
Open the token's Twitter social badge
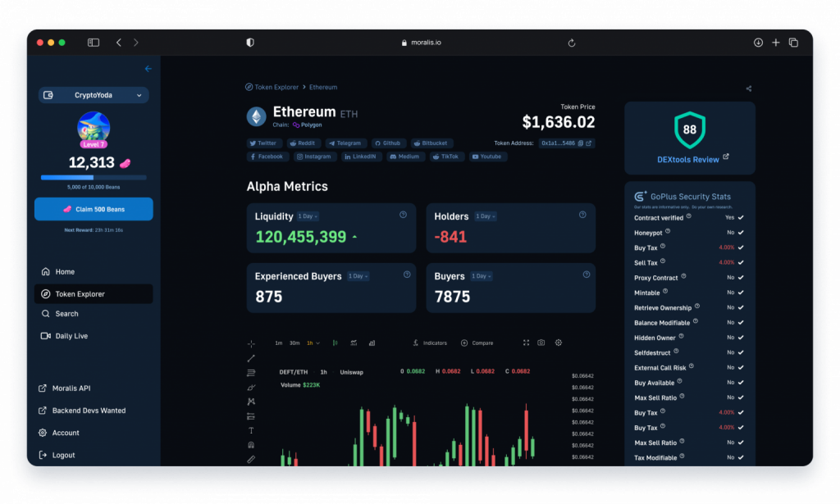click(263, 142)
